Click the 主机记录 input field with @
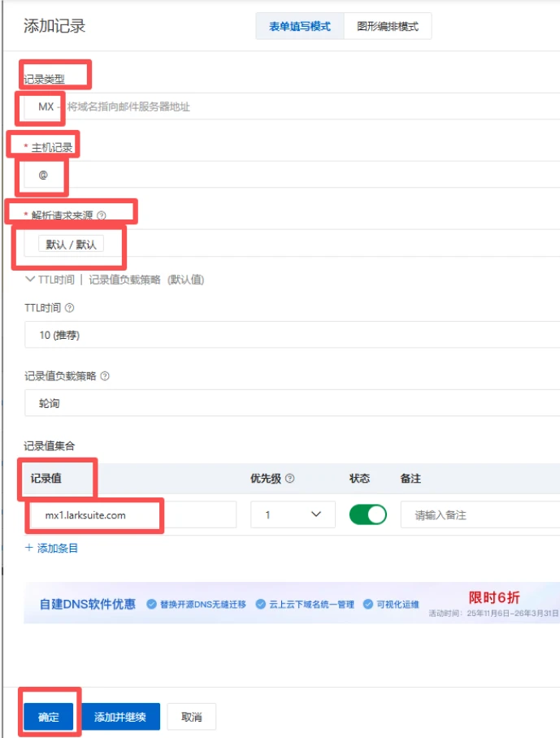The image size is (560, 738). point(292,175)
